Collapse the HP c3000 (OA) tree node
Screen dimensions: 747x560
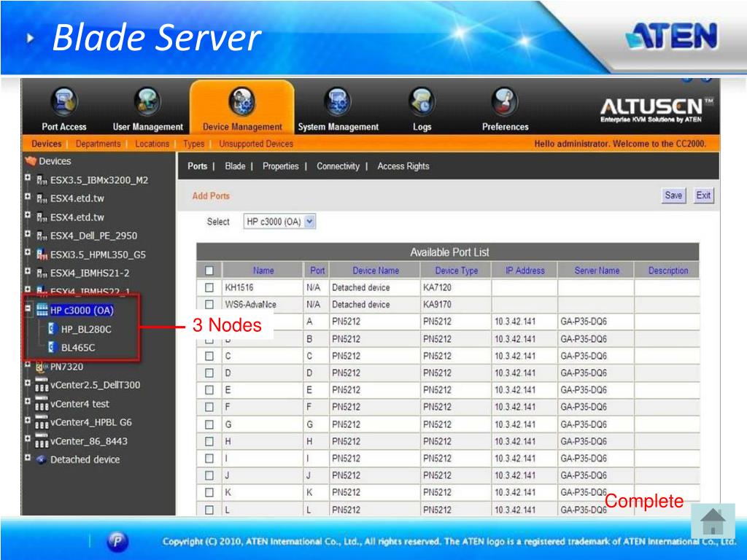click(28, 308)
